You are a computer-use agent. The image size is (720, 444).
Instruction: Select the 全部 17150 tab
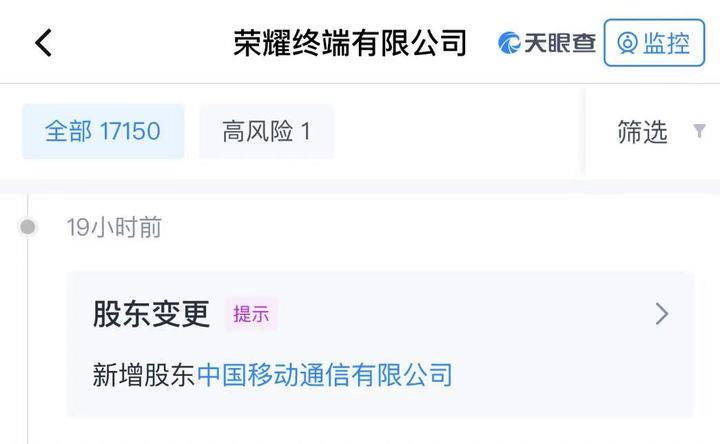coord(103,131)
